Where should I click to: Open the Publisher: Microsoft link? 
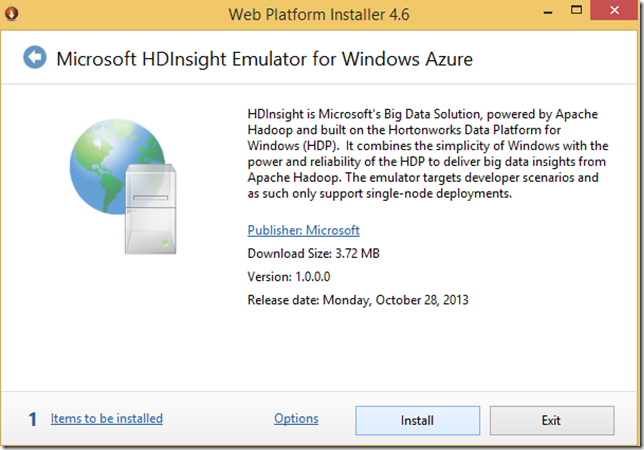[x=303, y=230]
